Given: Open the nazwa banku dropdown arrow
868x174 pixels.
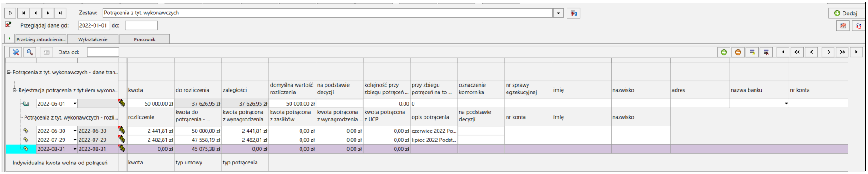Looking at the screenshot, I should coord(786,104).
